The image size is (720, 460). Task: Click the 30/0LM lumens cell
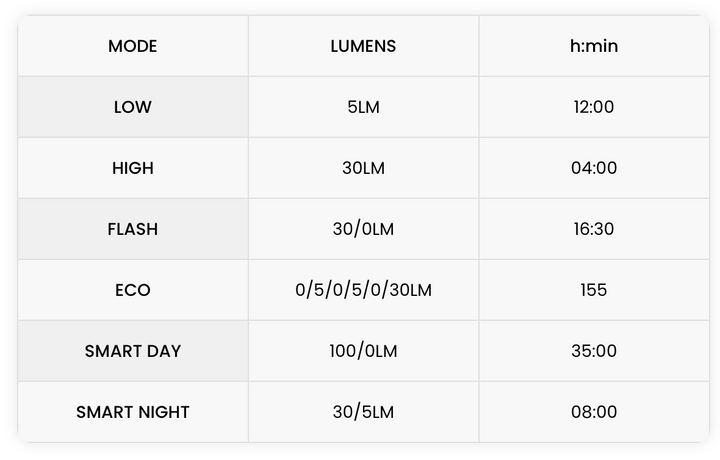pyautogui.click(x=363, y=229)
